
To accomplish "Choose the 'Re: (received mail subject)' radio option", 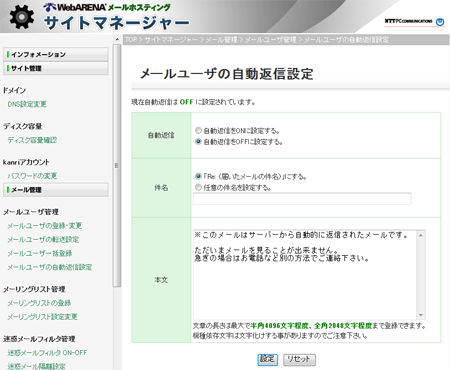I will (198, 176).
